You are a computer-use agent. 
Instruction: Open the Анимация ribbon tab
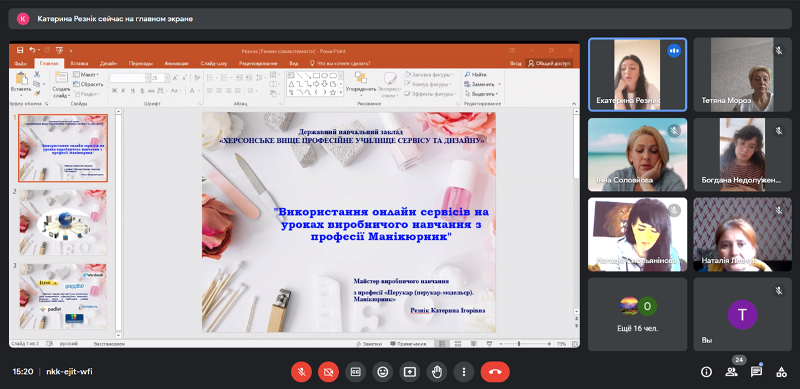coord(177,64)
